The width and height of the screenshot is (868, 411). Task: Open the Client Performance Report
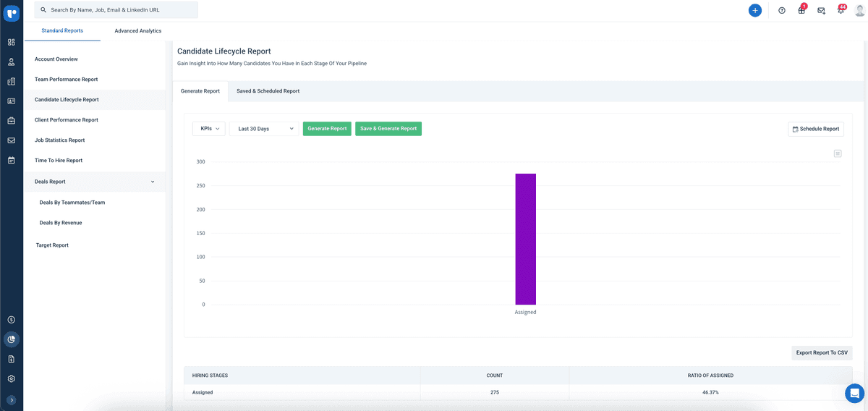(95, 120)
